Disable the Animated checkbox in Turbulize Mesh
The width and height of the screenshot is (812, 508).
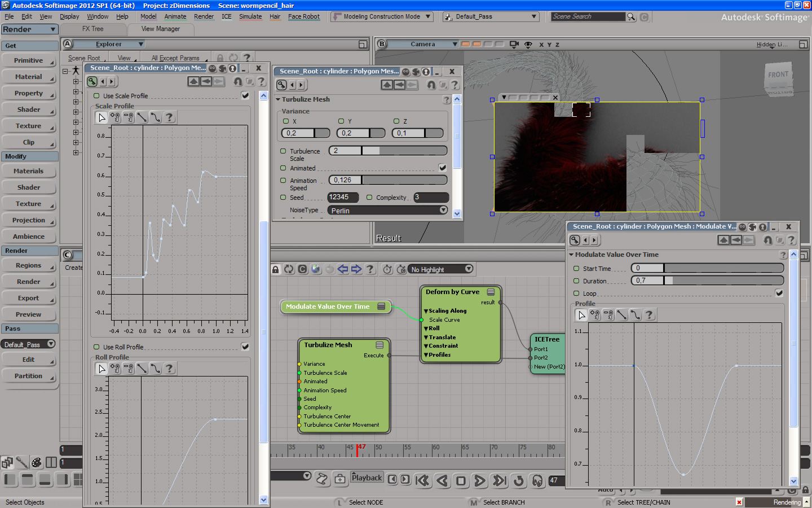point(443,168)
